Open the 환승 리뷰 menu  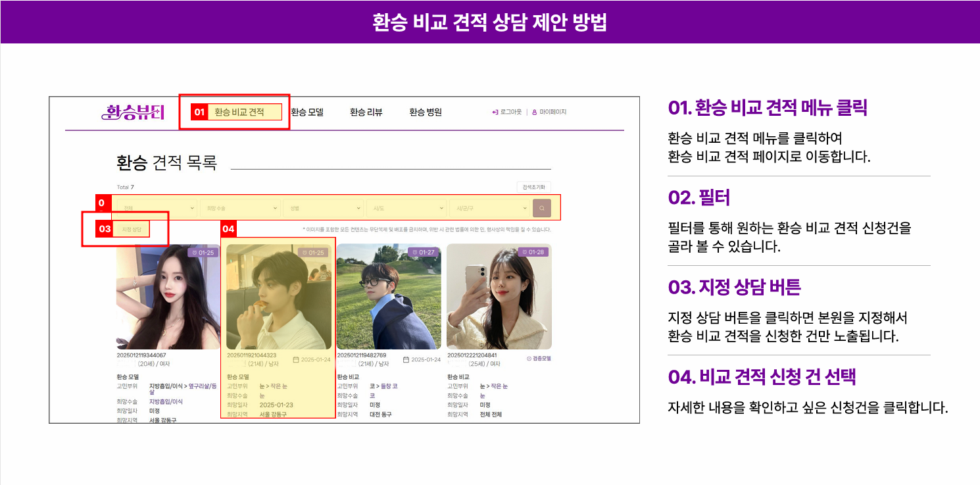click(x=366, y=113)
